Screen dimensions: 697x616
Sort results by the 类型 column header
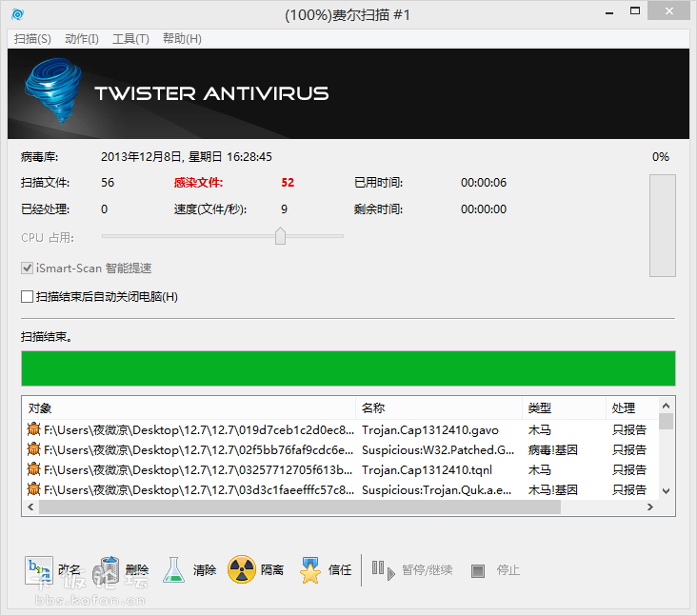coord(564,407)
